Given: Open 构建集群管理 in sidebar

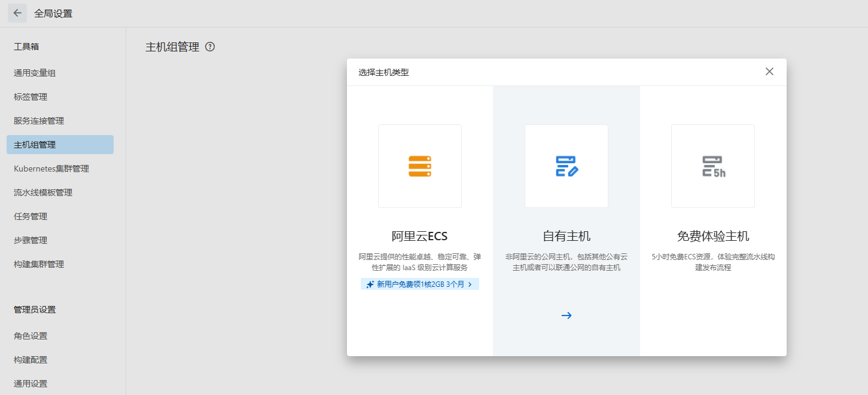Looking at the screenshot, I should pos(39,264).
